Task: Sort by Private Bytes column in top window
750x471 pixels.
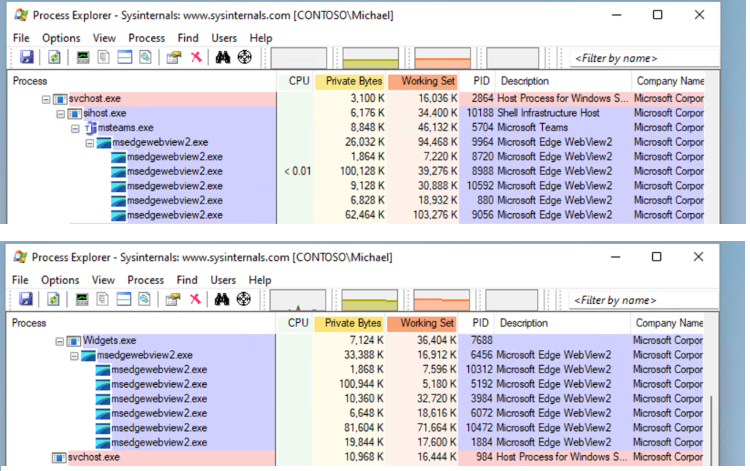Action: point(351,80)
